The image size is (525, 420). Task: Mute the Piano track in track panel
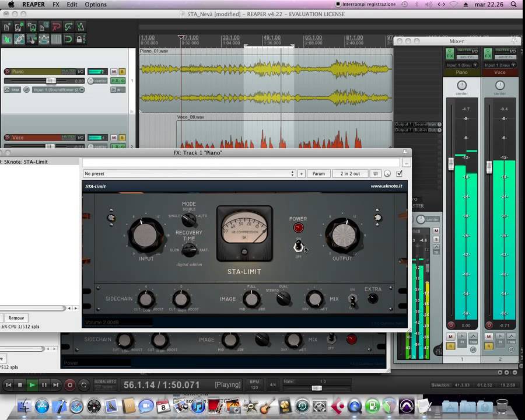114,71
